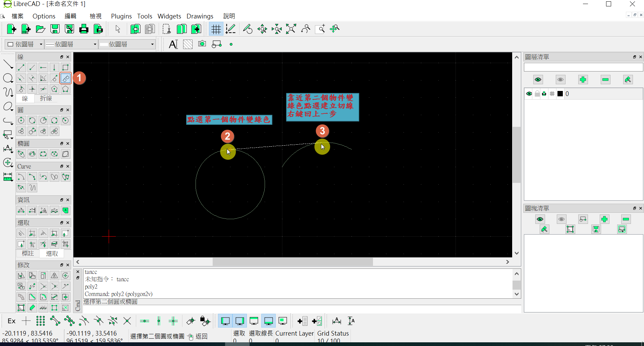
Task: Click layer 0 black color swatch
Action: (560, 94)
